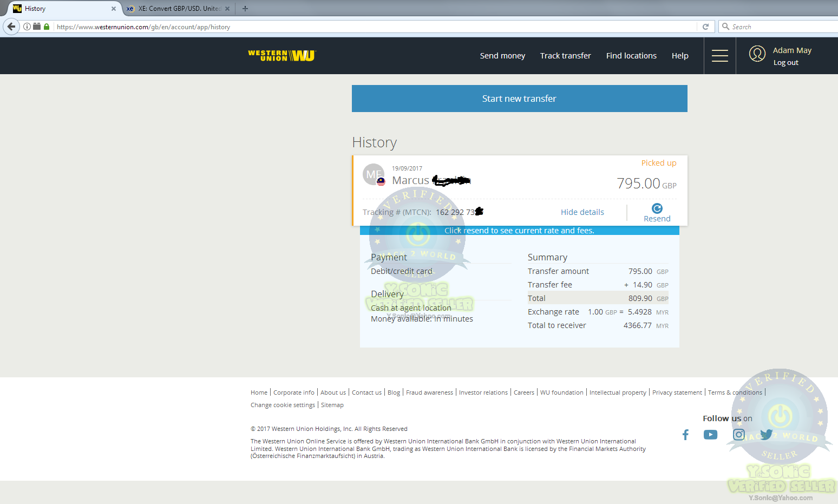
Task: Open Help in the navigation bar
Action: pyautogui.click(x=680, y=56)
